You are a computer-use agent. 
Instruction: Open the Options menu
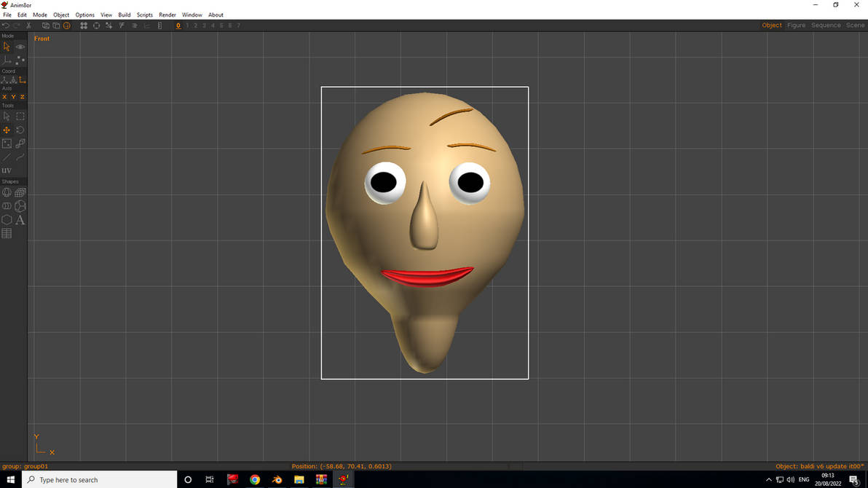coord(84,15)
